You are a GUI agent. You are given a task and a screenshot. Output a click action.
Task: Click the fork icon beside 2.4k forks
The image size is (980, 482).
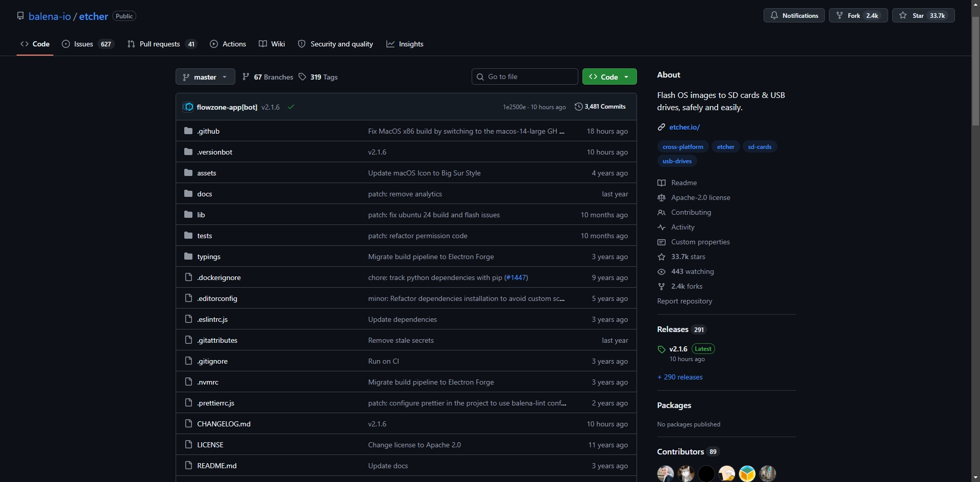[661, 286]
